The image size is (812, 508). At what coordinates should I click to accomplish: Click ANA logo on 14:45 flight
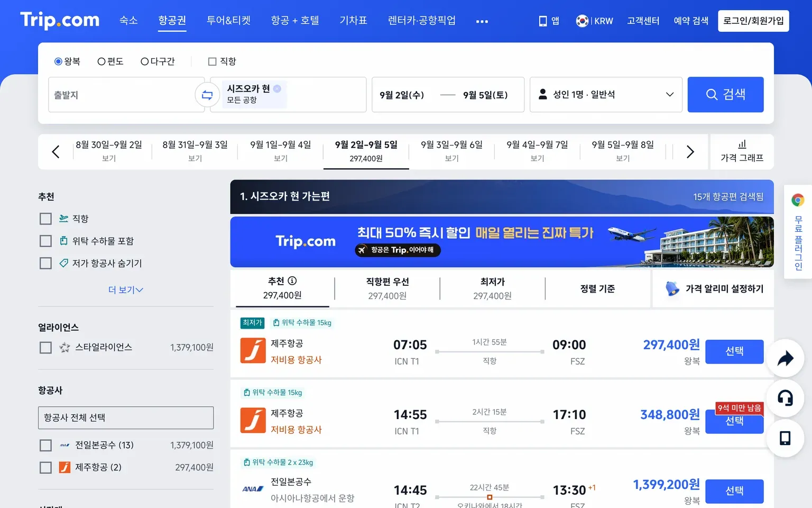point(253,489)
